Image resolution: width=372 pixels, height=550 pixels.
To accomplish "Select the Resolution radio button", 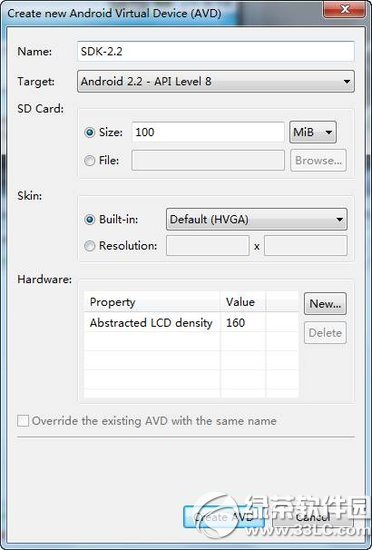I will pos(90,246).
